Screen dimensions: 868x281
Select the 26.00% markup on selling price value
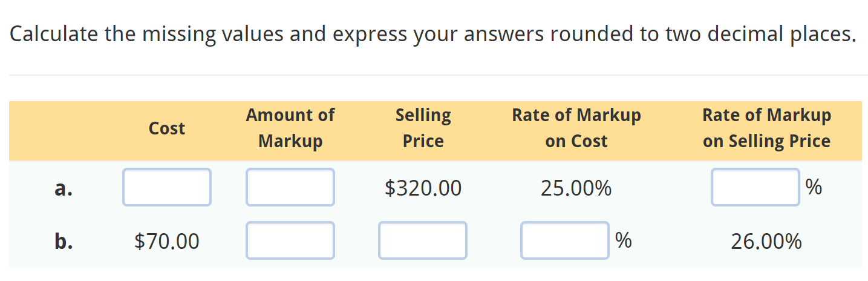click(x=766, y=242)
